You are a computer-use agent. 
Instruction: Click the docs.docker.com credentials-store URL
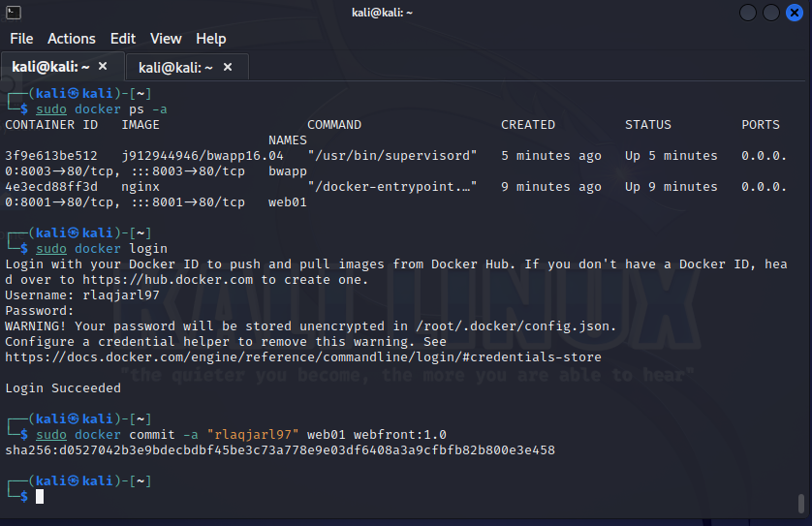(x=303, y=357)
